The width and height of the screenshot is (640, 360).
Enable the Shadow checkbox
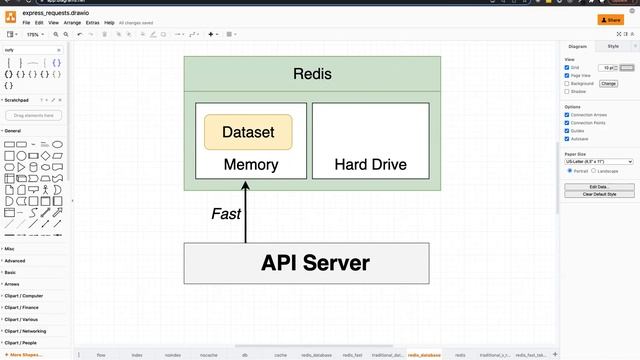[567, 92]
